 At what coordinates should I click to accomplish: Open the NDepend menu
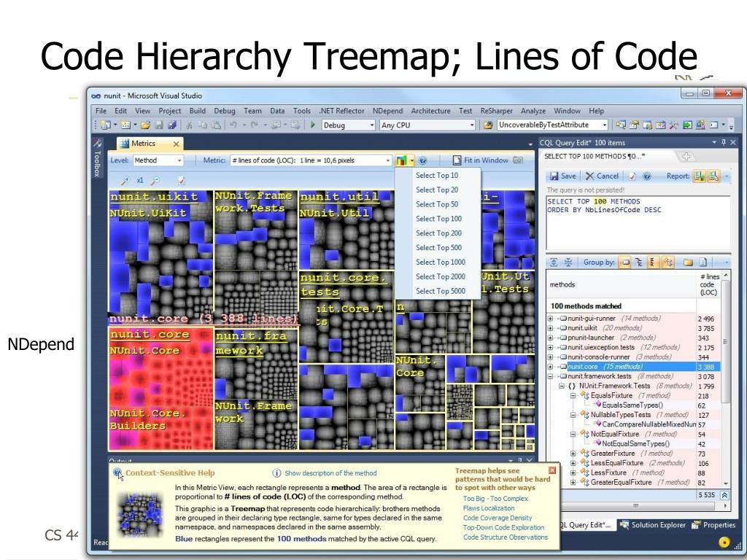(388, 111)
